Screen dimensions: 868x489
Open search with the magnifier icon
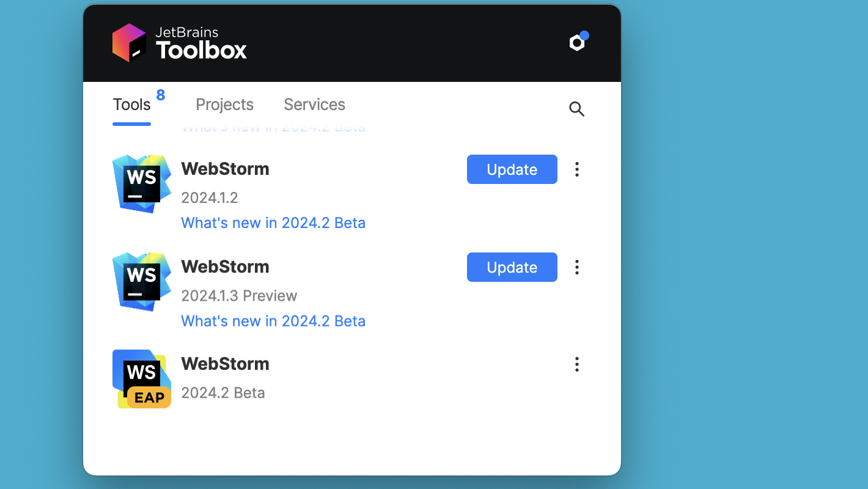(x=576, y=109)
